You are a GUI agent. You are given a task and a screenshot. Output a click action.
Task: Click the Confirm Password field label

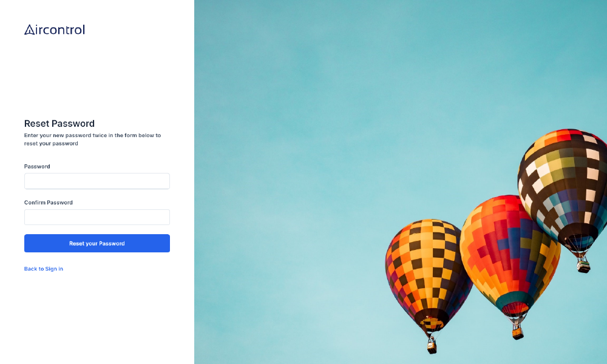(49, 202)
